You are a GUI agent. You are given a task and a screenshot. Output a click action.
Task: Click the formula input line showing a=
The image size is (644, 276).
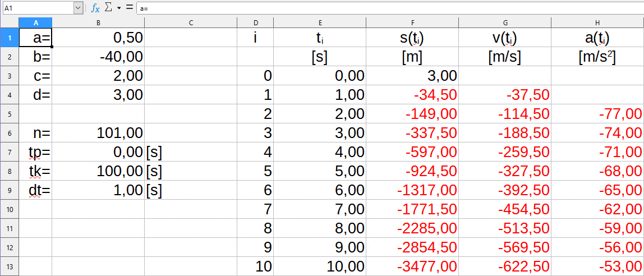pyautogui.click(x=387, y=8)
